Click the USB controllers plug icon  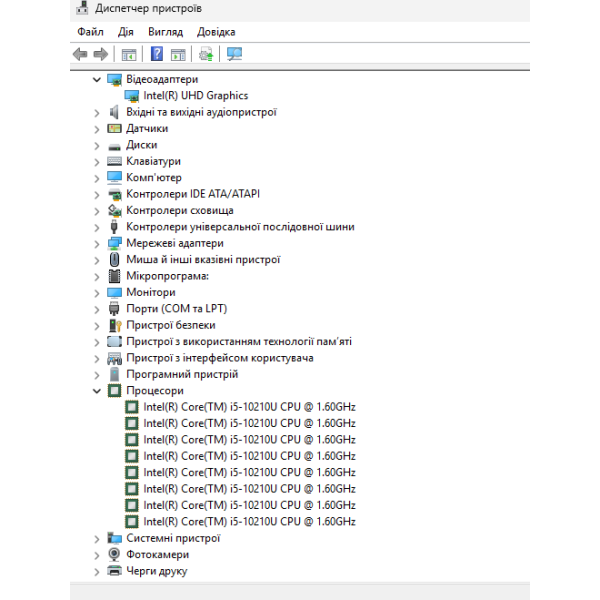(x=114, y=227)
